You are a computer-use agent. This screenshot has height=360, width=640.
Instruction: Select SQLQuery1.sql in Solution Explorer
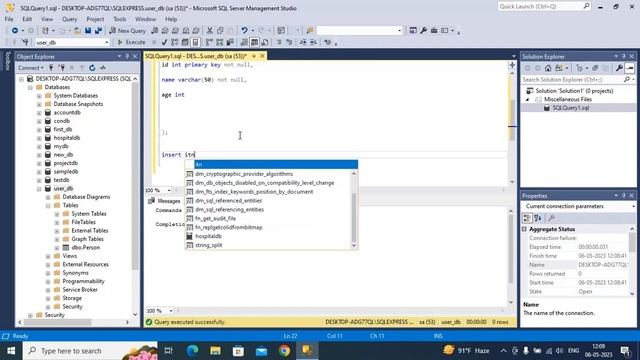[570, 108]
